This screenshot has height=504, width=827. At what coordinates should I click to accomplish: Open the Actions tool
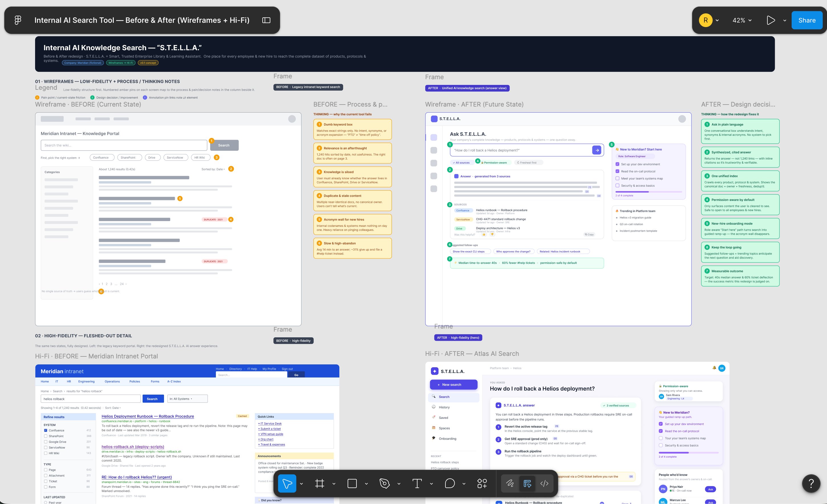click(x=482, y=483)
